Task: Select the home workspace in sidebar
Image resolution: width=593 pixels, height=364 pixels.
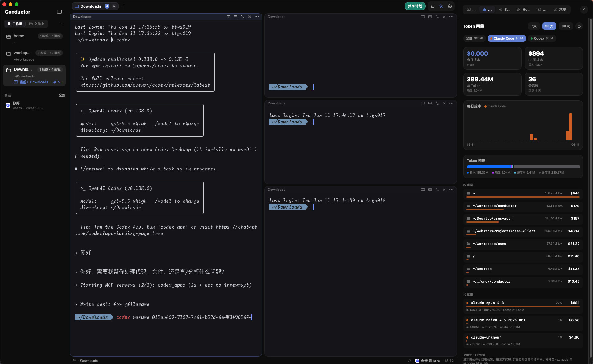Action: click(34, 38)
